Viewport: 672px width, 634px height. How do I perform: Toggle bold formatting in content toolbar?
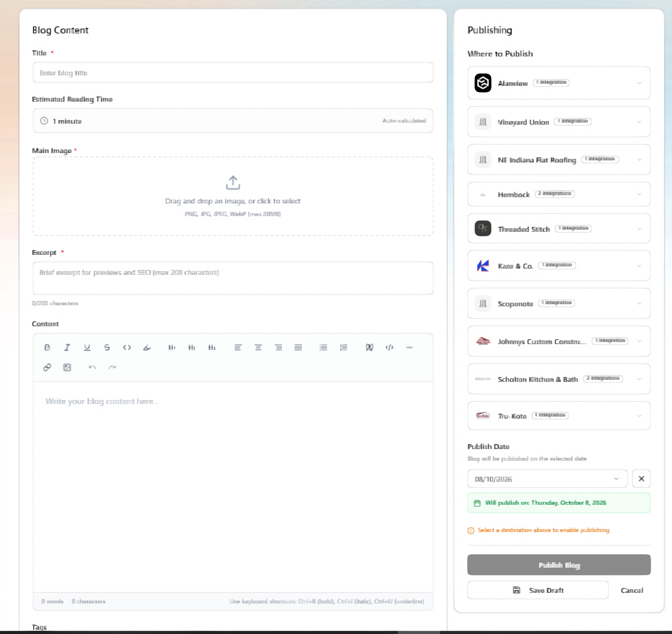point(47,347)
